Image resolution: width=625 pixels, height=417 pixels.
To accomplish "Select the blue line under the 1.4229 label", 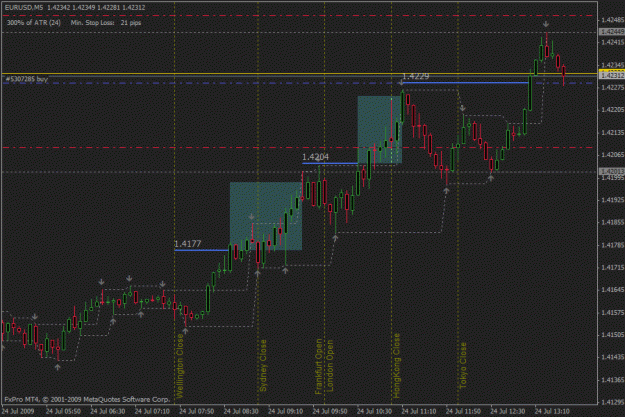I will coord(466,83).
